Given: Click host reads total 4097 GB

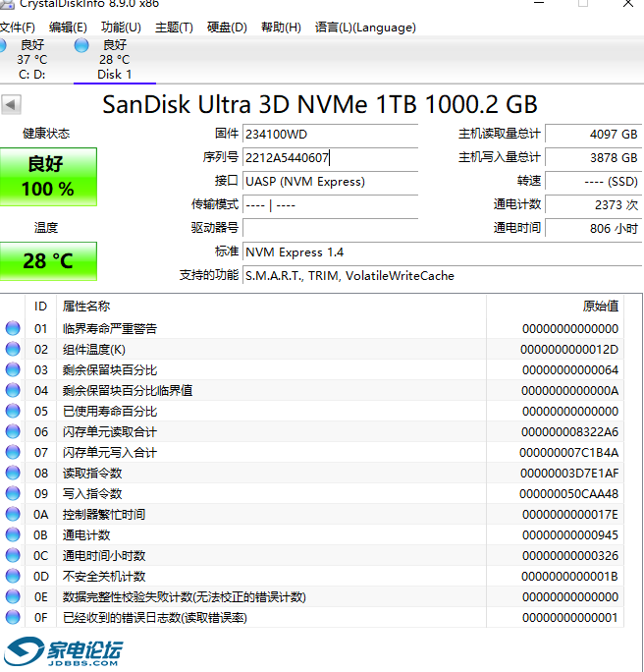Looking at the screenshot, I should (594, 135).
